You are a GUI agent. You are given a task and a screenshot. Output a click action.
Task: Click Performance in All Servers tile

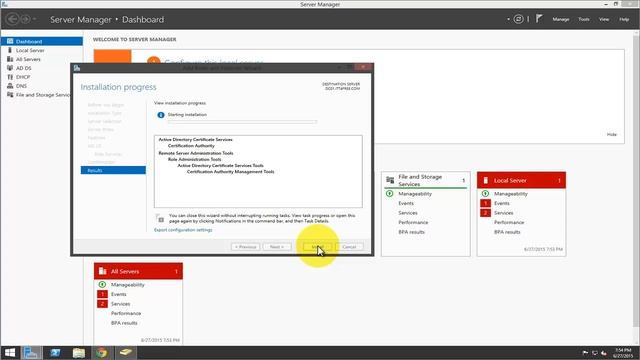126,313
